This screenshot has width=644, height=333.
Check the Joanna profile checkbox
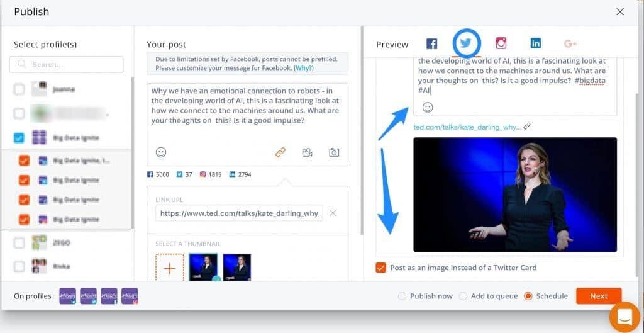tap(19, 89)
